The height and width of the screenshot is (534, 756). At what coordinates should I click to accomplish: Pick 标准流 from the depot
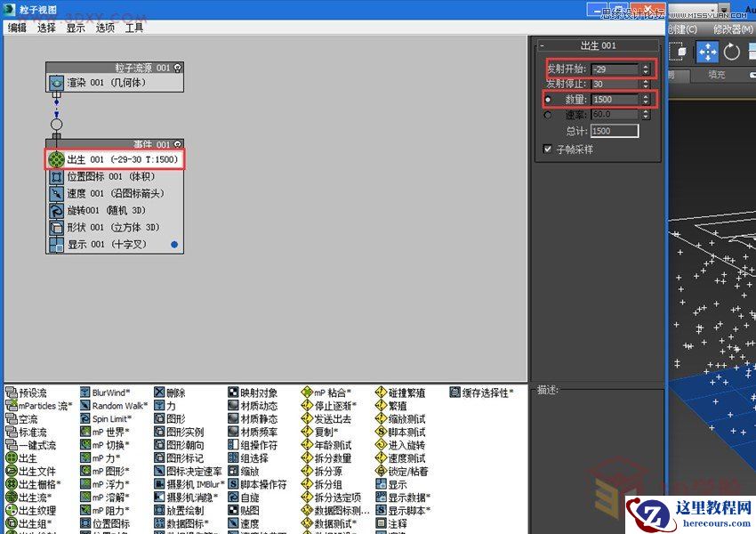pyautogui.click(x=26, y=432)
